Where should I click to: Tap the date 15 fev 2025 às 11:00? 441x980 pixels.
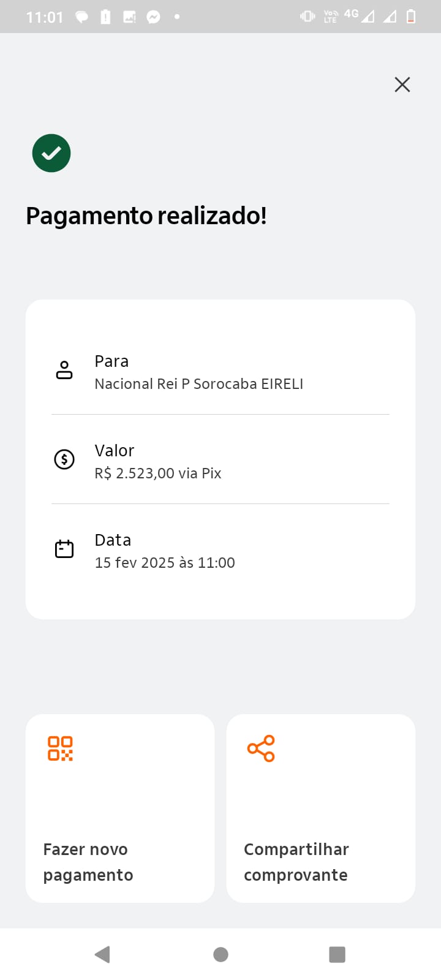(x=165, y=563)
